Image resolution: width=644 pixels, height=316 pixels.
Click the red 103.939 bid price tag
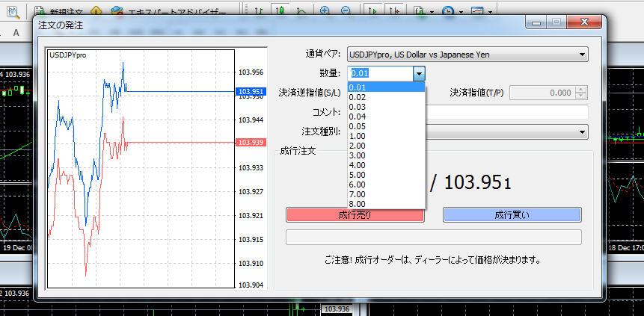[x=251, y=143]
